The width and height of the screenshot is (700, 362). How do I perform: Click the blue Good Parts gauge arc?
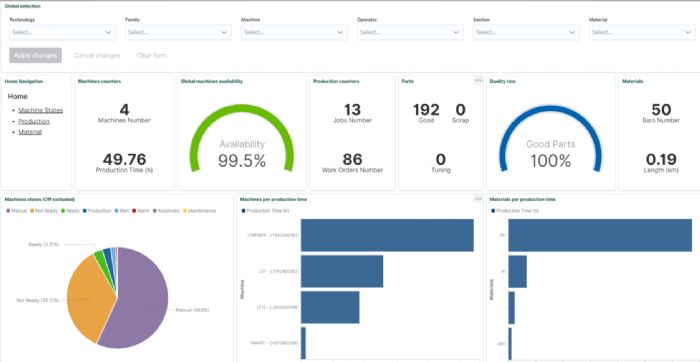pyautogui.click(x=550, y=108)
